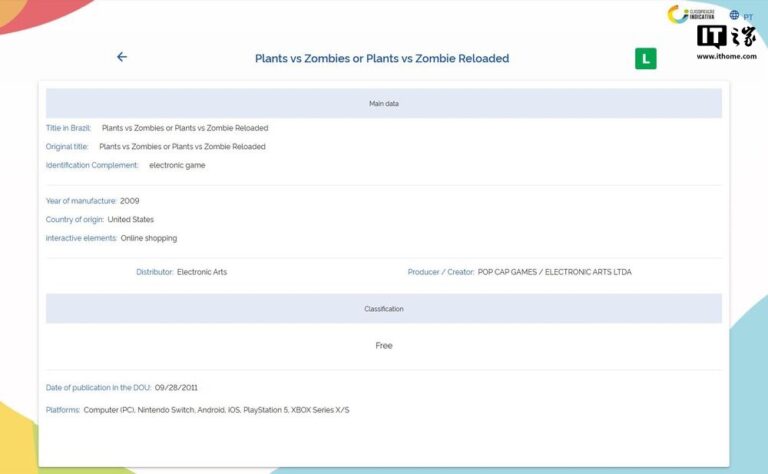Open the PT language selector
The width and height of the screenshot is (768, 474).
point(748,16)
